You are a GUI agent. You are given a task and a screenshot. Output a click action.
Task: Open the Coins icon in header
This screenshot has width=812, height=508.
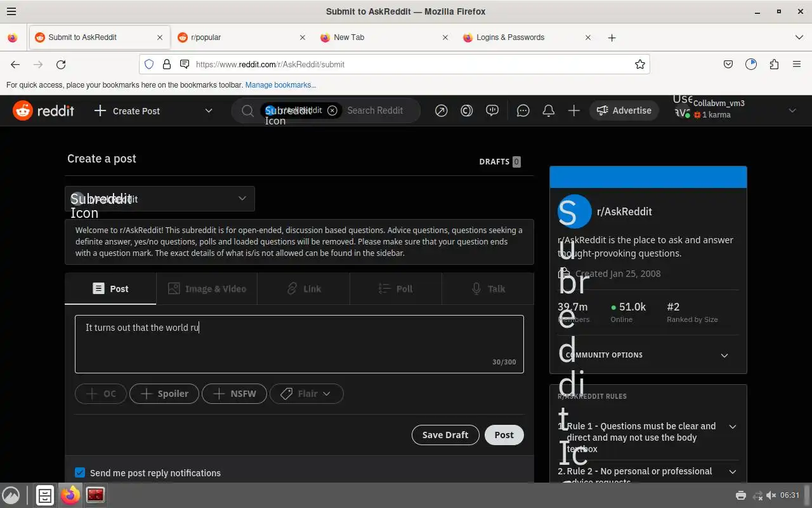(x=466, y=110)
